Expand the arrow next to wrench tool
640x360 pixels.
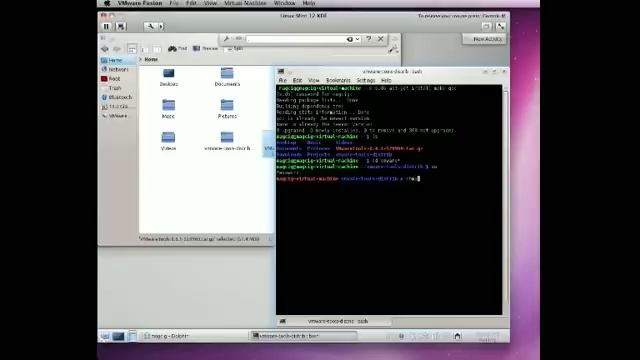tap(161, 27)
